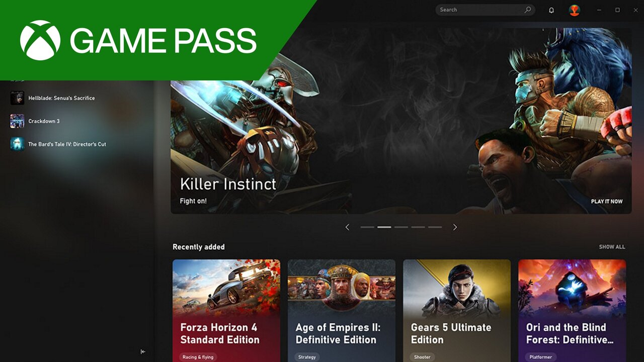Click the Crackdown 3 game icon
Image resolution: width=644 pixels, height=362 pixels.
tap(17, 121)
